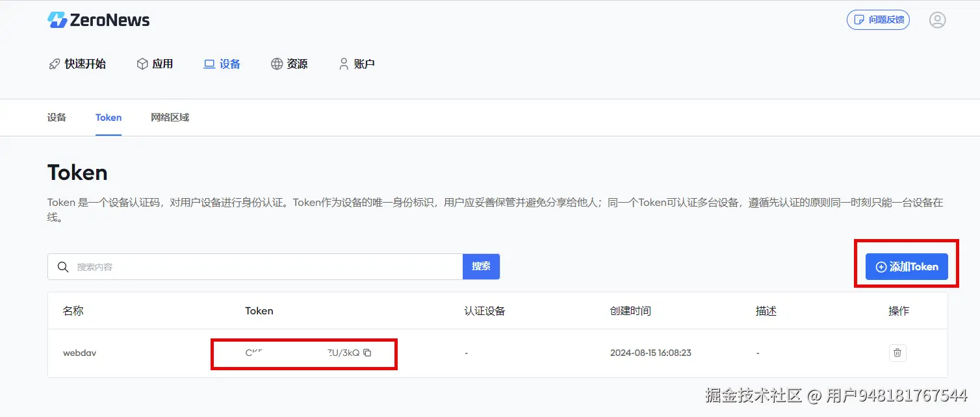Click the webdav name cell
The height and width of the screenshot is (417, 980).
point(79,353)
